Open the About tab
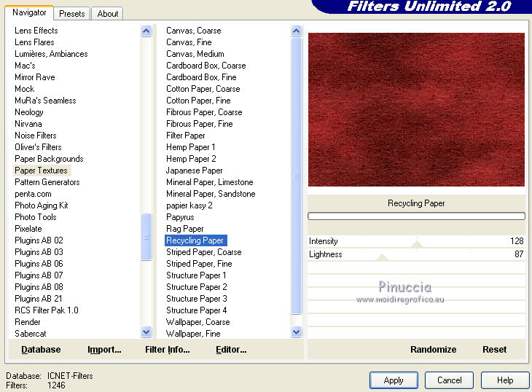This screenshot has width=532, height=392. coord(108,14)
